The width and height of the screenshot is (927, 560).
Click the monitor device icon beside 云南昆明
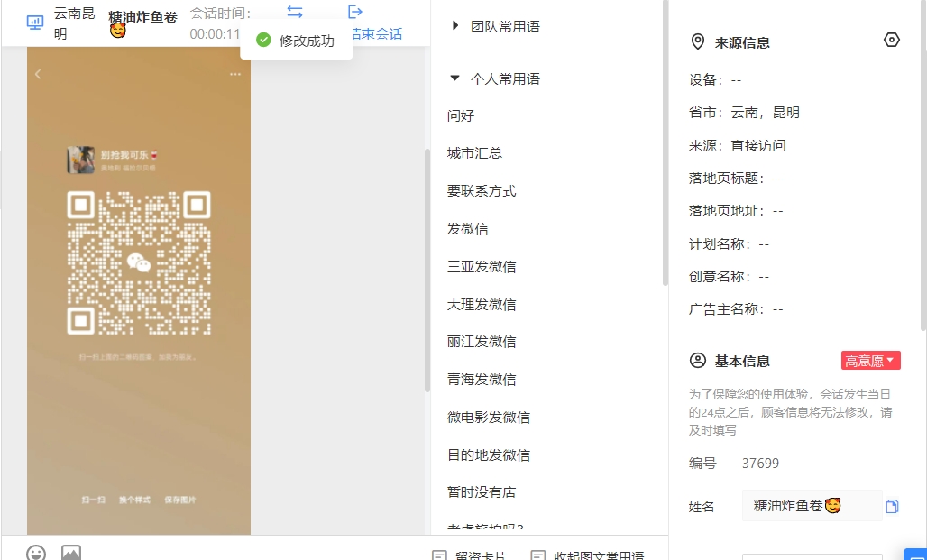coord(35,23)
